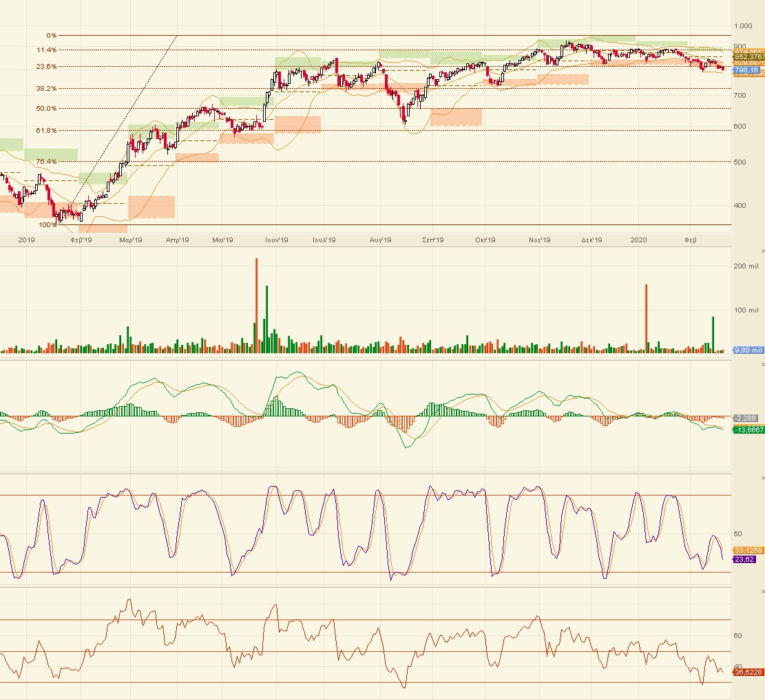This screenshot has height=700, width=765.
Task: Select the green -13,6667 MACD value label
Action: [748, 429]
